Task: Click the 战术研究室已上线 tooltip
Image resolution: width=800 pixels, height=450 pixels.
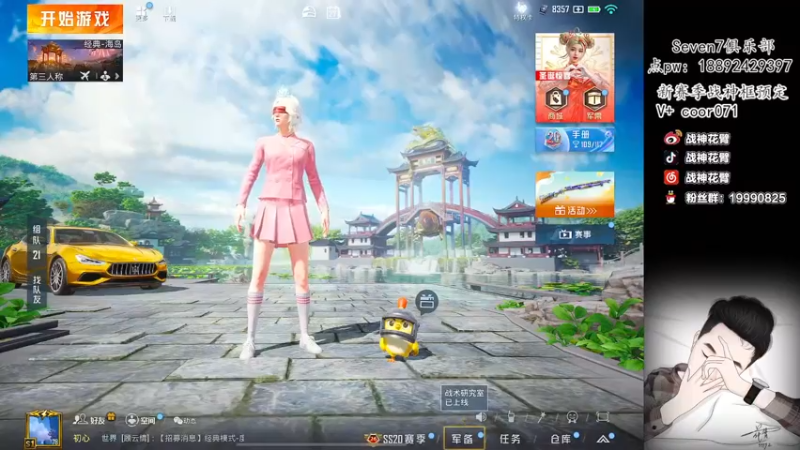Action: tap(464, 398)
